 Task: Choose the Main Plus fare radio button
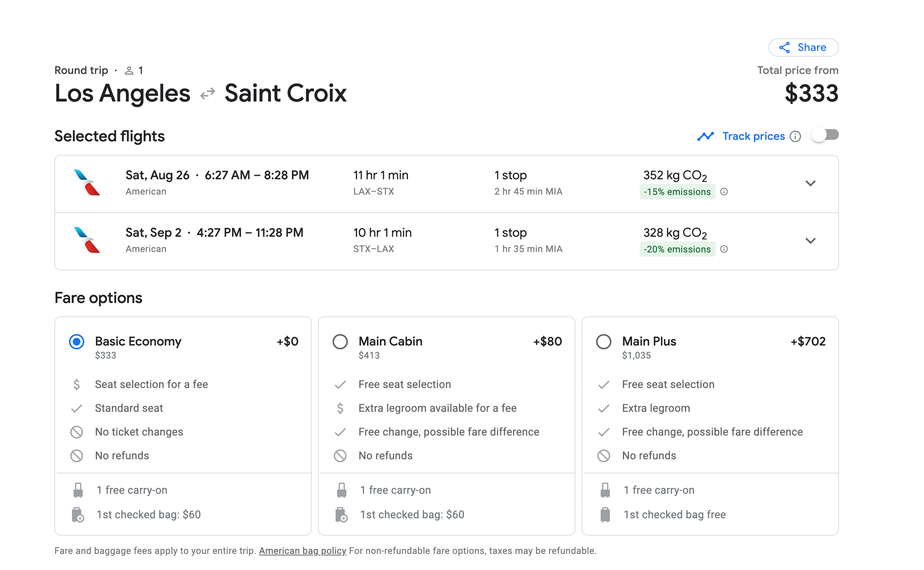[x=604, y=341]
